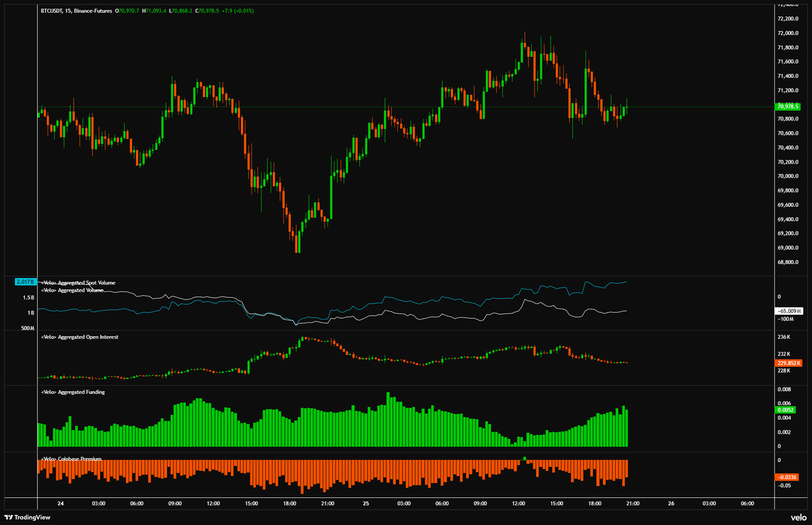Click the 236K open interest scale label
This screenshot has width=812, height=525.
[784, 337]
